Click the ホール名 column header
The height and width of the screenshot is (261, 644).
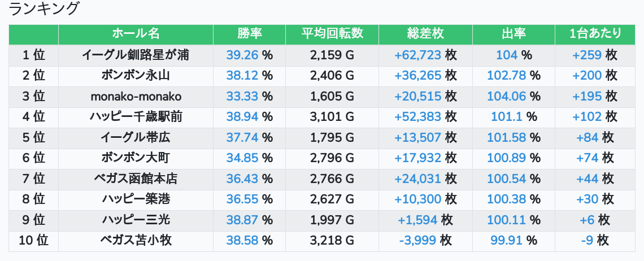[136, 34]
